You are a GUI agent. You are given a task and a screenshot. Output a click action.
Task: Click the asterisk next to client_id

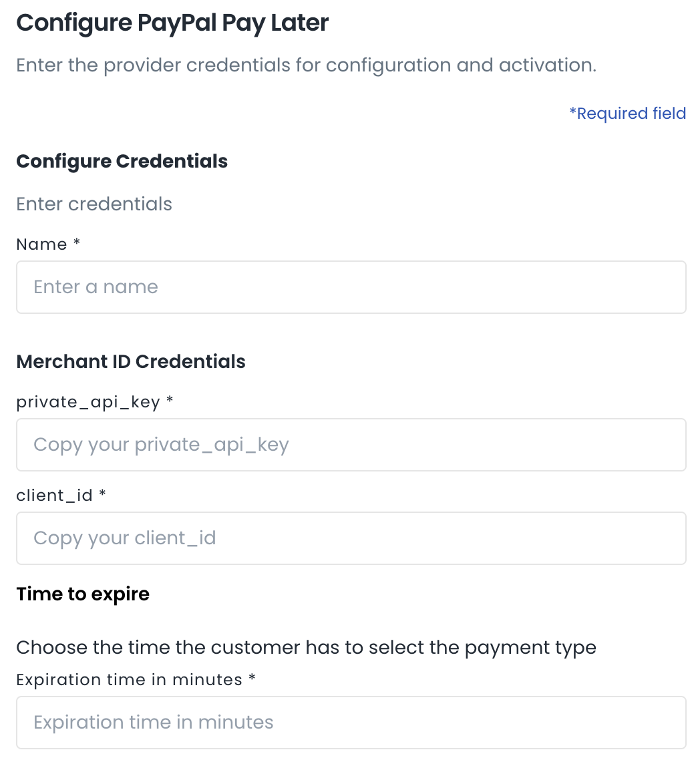click(x=102, y=494)
